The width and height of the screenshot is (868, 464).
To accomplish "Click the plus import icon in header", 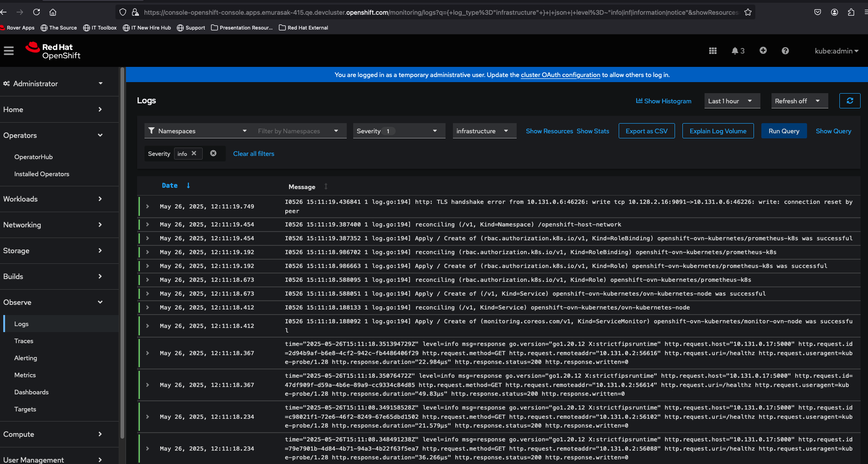I will pyautogui.click(x=763, y=51).
